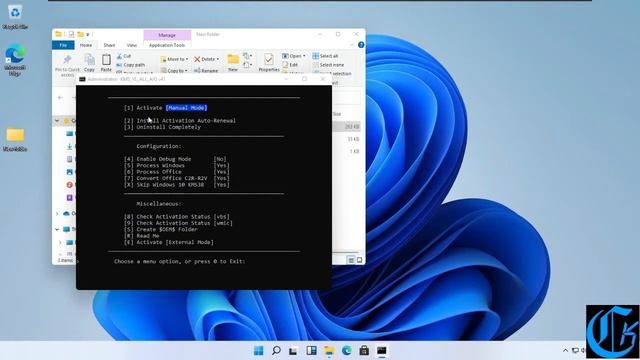Viewport: 640px width, 360px height.
Task: Click the Enable Debug Mode line
Action: pyautogui.click(x=176, y=159)
